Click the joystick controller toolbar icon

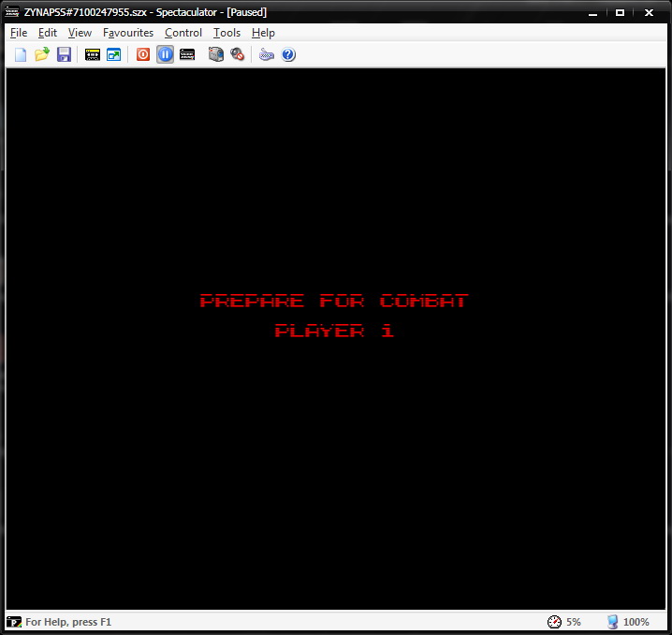point(266,55)
